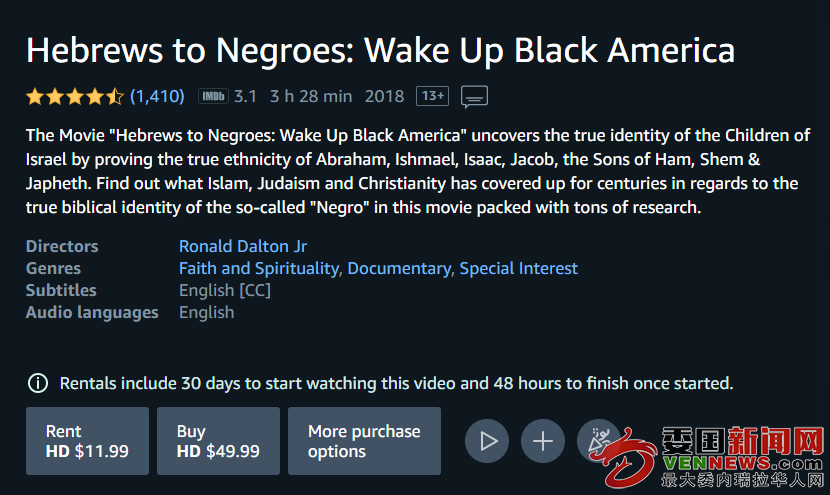This screenshot has height=495, width=830.
Task: Click the movie title heading
Action: click(381, 51)
